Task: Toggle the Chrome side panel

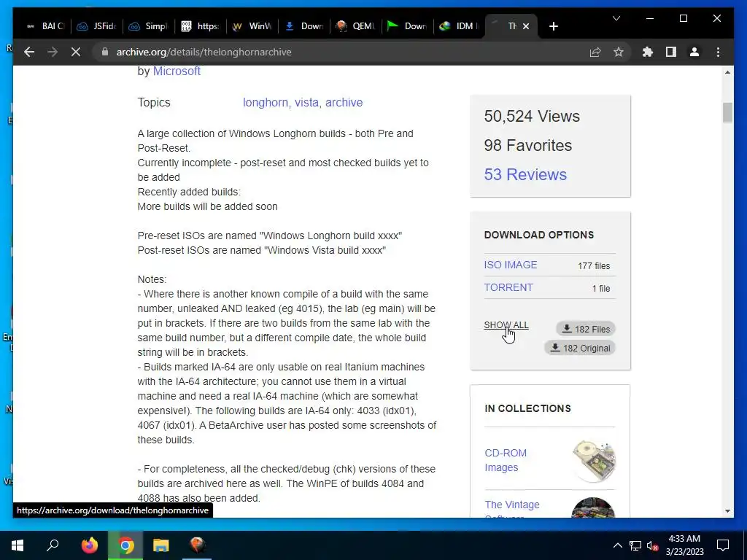Action: (671, 52)
